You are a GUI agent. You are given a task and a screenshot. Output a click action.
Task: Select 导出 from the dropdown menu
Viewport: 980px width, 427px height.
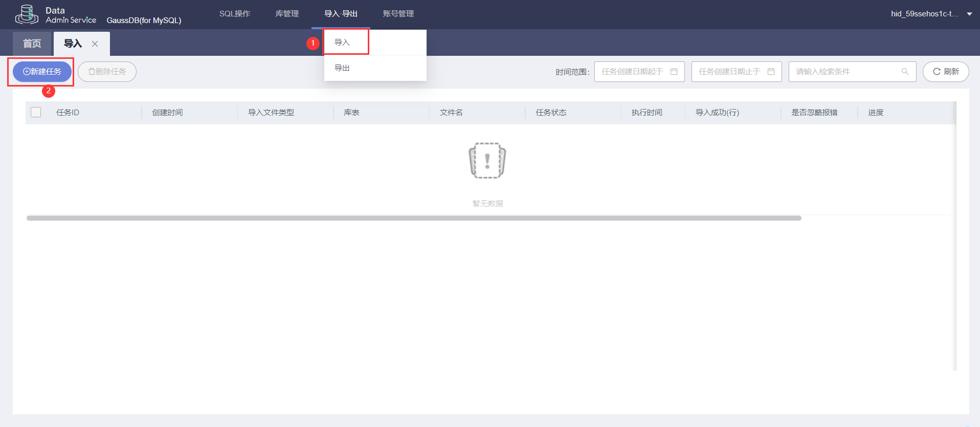pos(375,68)
